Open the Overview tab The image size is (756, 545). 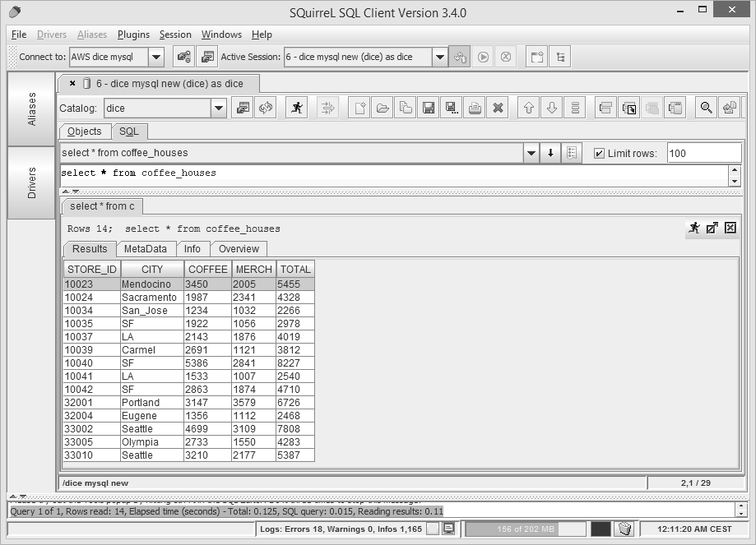[239, 248]
